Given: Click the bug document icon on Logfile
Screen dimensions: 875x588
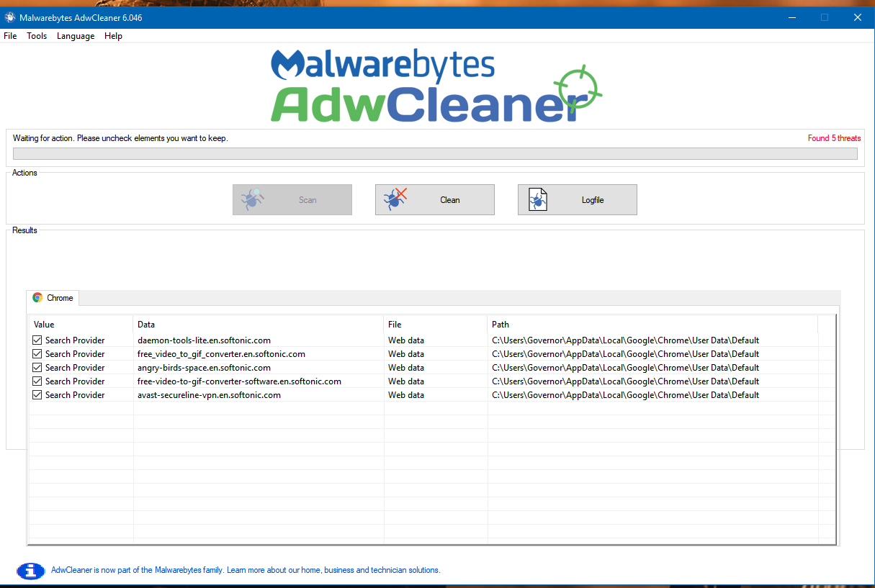Looking at the screenshot, I should point(538,199).
